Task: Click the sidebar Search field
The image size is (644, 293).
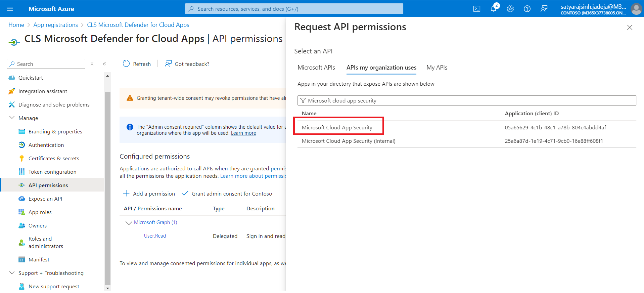Action: coord(46,64)
